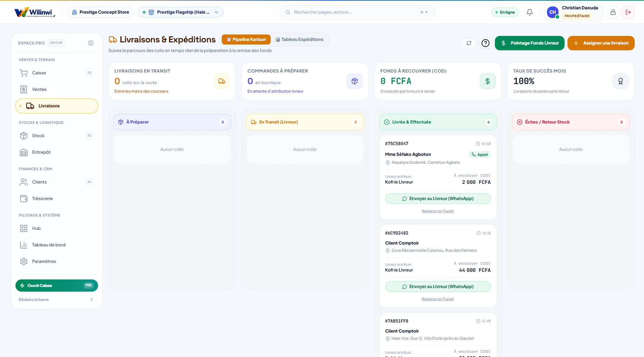Open Entrepôt in the sidebar

coord(57,152)
